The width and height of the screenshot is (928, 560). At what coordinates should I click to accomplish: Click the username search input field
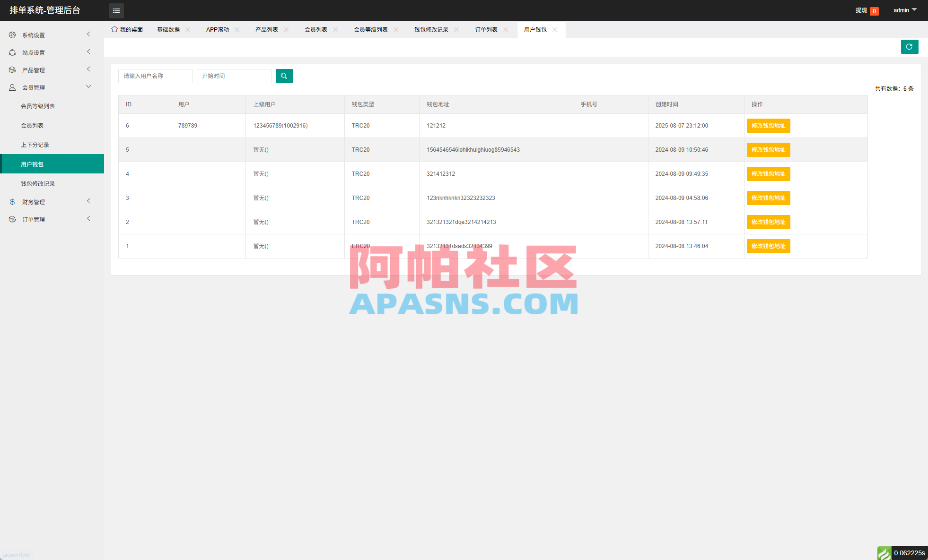click(x=155, y=76)
